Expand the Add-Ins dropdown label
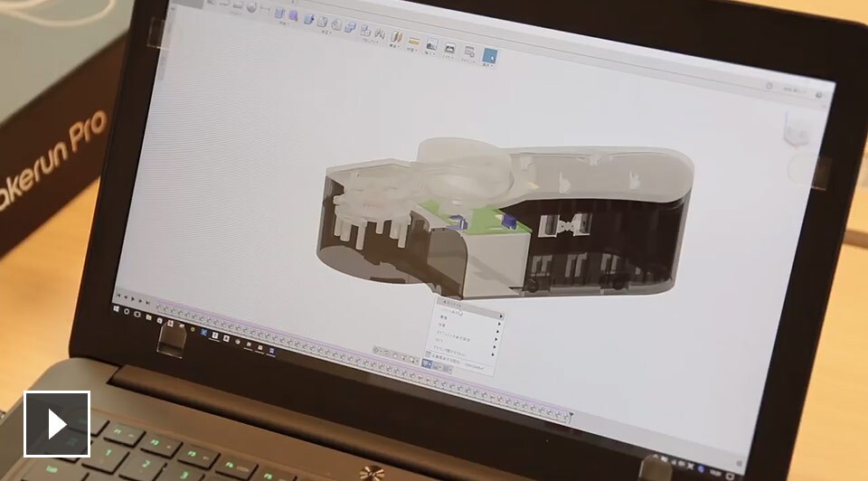This screenshot has width=868, height=481. tap(467, 61)
